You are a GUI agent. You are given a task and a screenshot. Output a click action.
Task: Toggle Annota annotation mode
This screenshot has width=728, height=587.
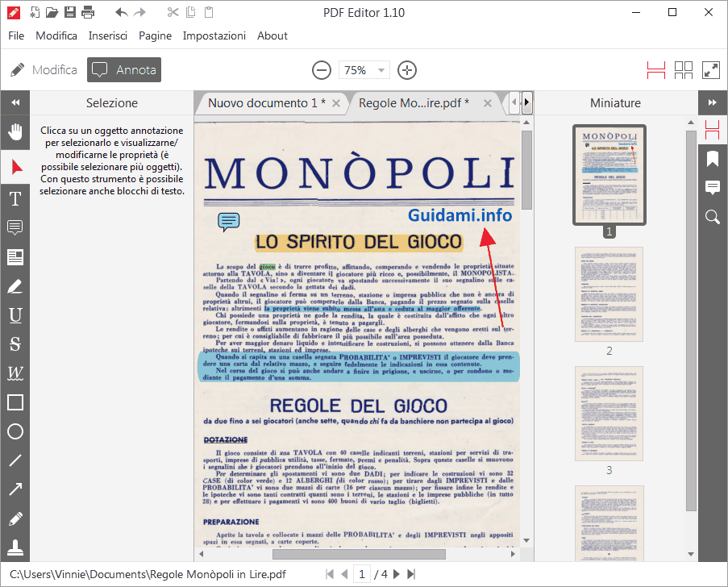pyautogui.click(x=124, y=69)
